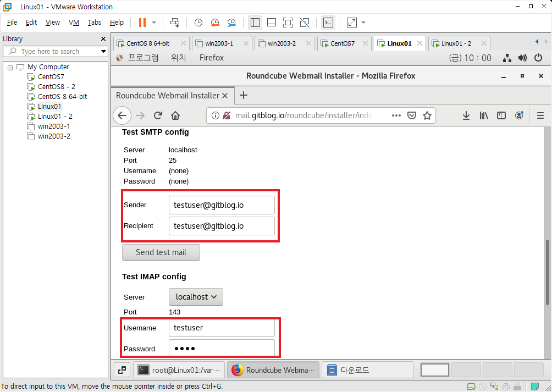
Task: Close the CentOS7 VM tab
Action: [x=365, y=43]
